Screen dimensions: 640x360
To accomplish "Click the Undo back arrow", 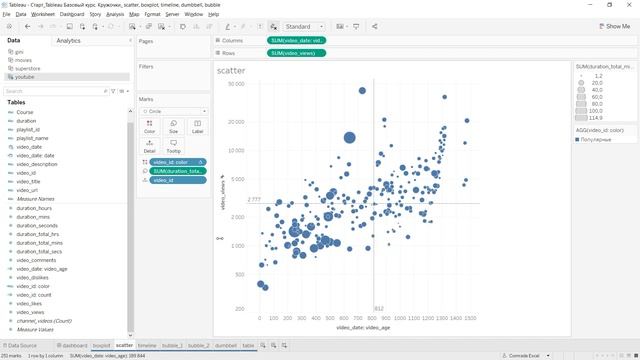I will point(27,27).
